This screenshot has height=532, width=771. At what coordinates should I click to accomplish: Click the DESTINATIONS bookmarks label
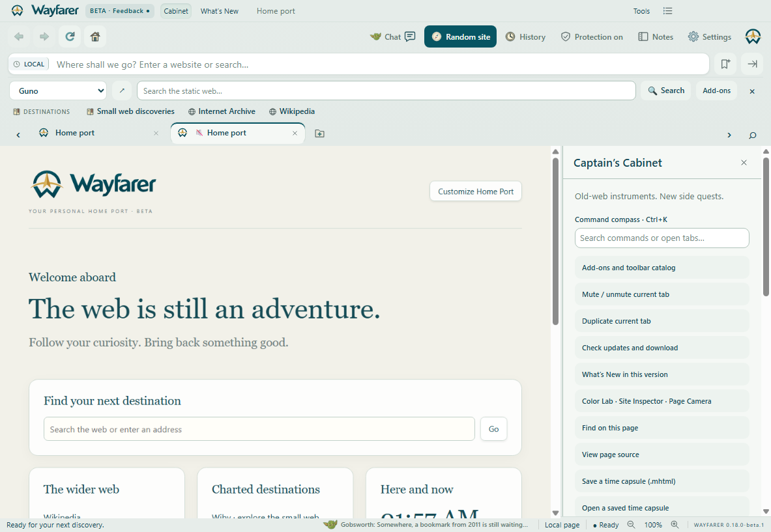tap(41, 111)
